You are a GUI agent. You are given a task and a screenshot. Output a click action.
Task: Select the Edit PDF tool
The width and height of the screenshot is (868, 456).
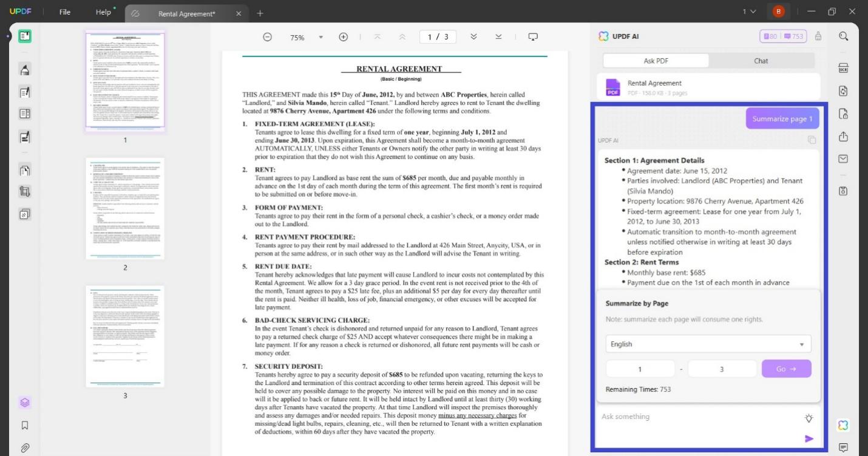(x=24, y=92)
